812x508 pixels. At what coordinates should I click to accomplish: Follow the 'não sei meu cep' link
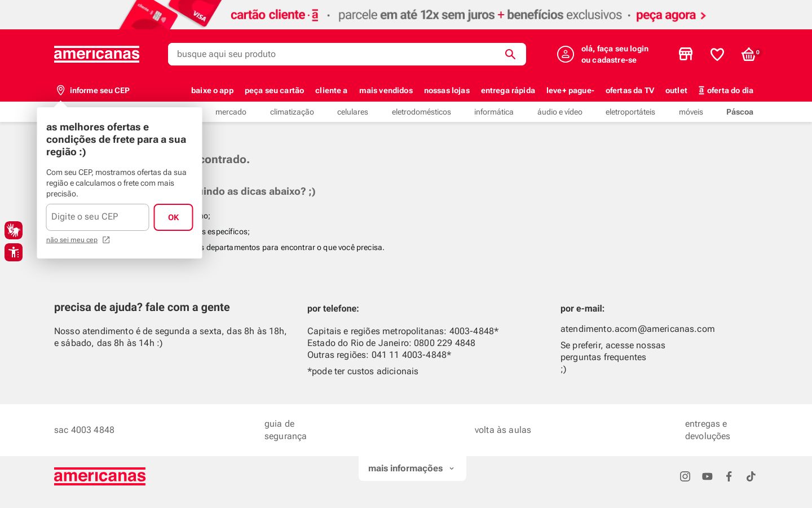(x=72, y=240)
